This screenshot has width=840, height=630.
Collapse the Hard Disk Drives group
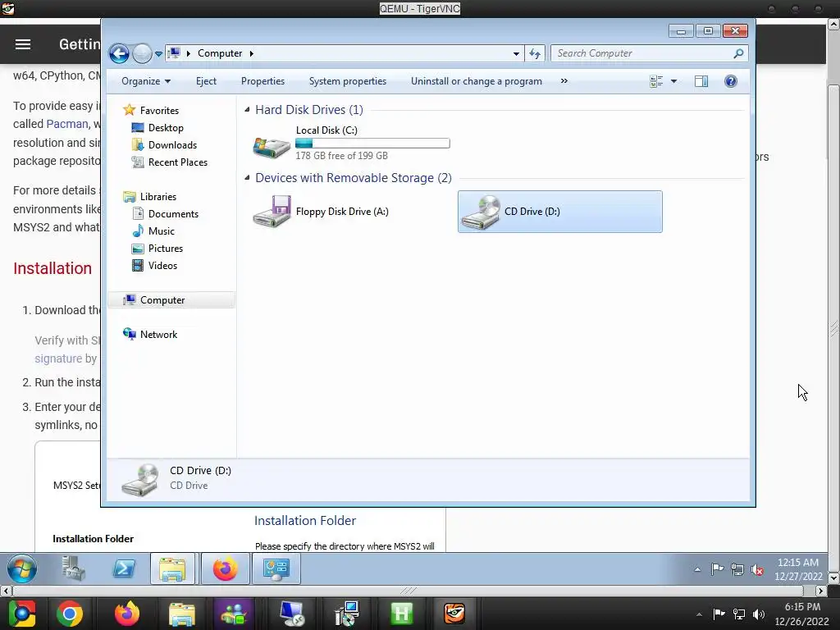click(247, 109)
